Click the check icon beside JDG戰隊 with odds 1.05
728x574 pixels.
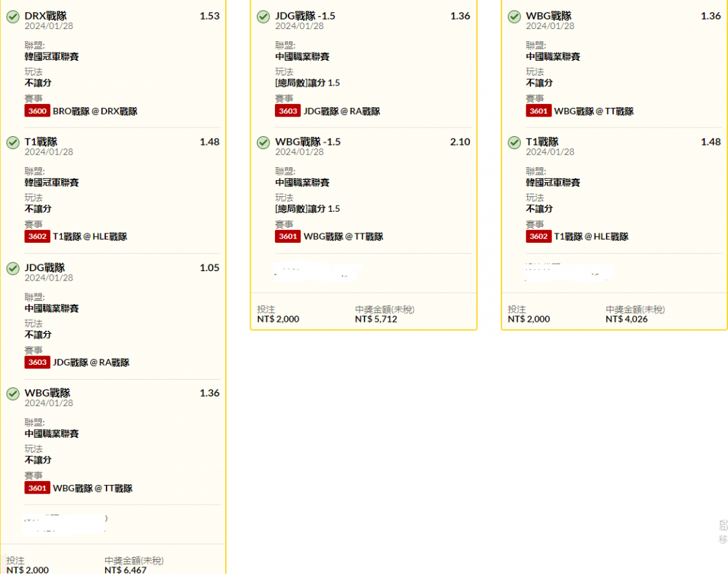13,268
